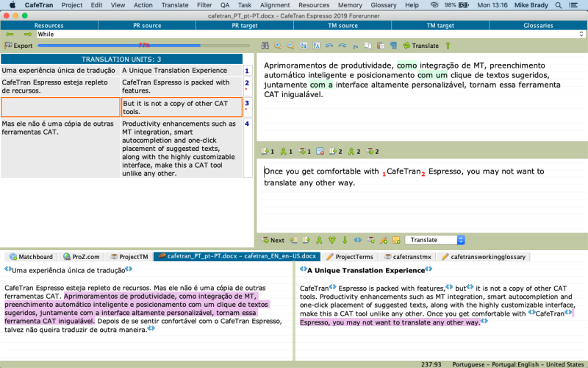The height and width of the screenshot is (368, 588).
Task: Click the clipboard paste icon
Action: click(381, 46)
